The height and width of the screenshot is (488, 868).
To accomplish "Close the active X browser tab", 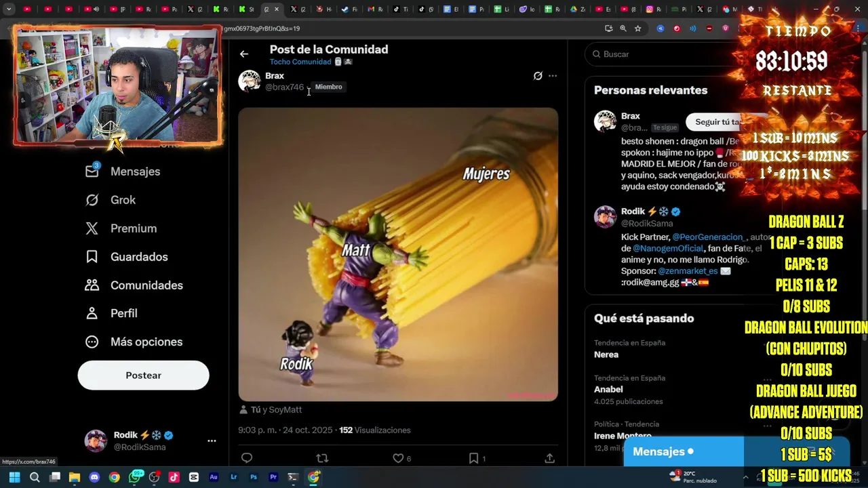I will pyautogui.click(x=277, y=9).
